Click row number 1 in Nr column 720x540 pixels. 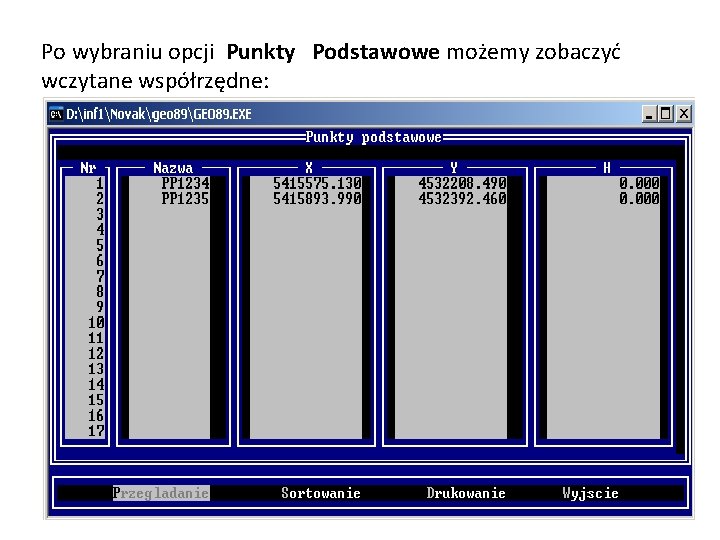pyautogui.click(x=100, y=183)
